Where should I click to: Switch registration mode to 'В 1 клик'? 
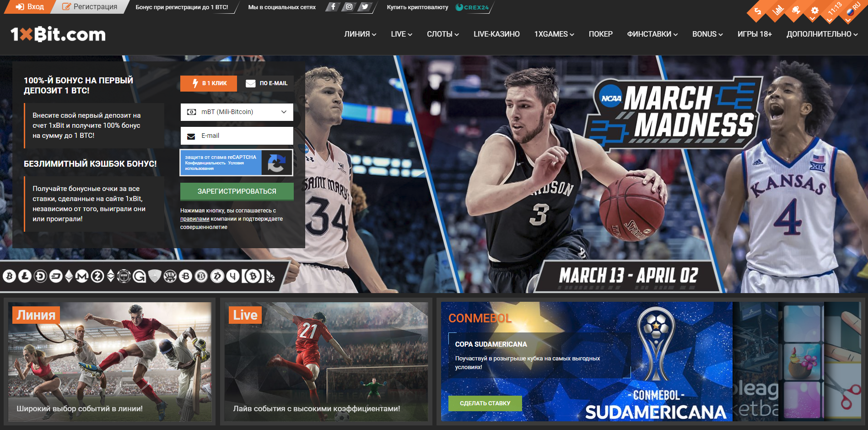click(x=209, y=83)
